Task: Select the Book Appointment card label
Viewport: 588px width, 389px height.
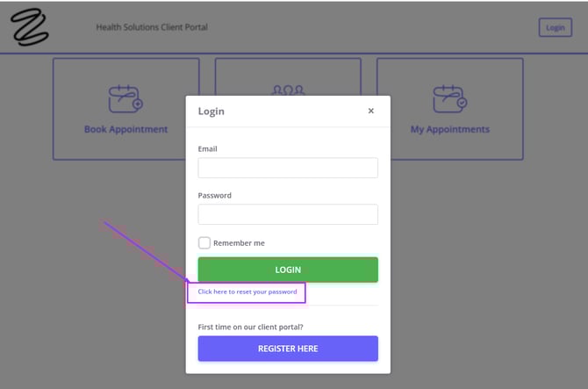Action: click(125, 129)
